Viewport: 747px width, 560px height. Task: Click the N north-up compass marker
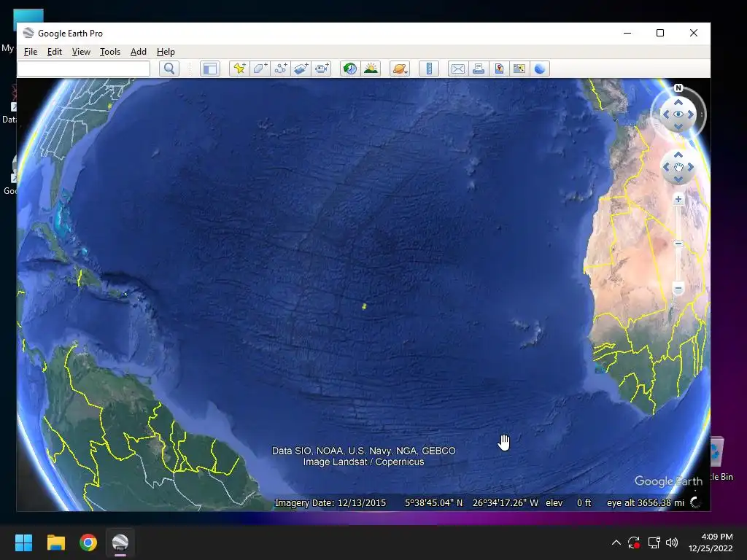point(678,87)
